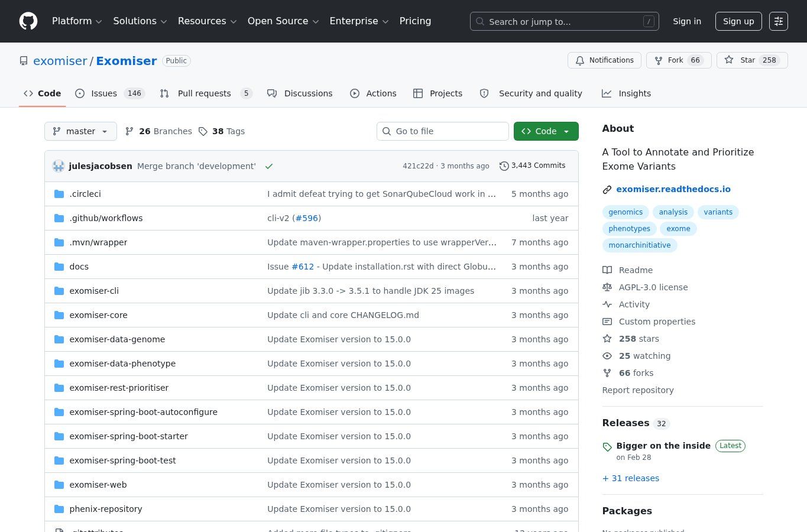Viewport: 807px width, 532px height.
Task: Expand the Enterprise menu
Action: click(x=359, y=21)
